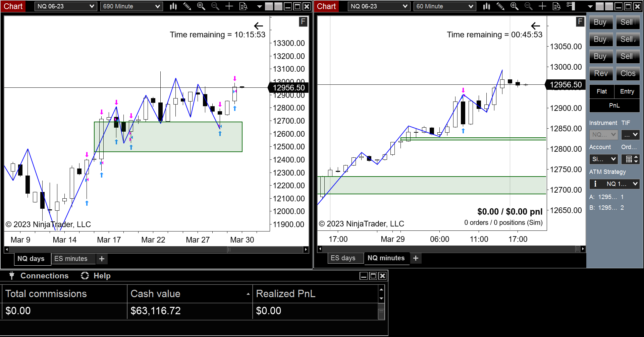Expand right chart toolbar overflow arrow
644x337 pixels.
(x=590, y=6)
